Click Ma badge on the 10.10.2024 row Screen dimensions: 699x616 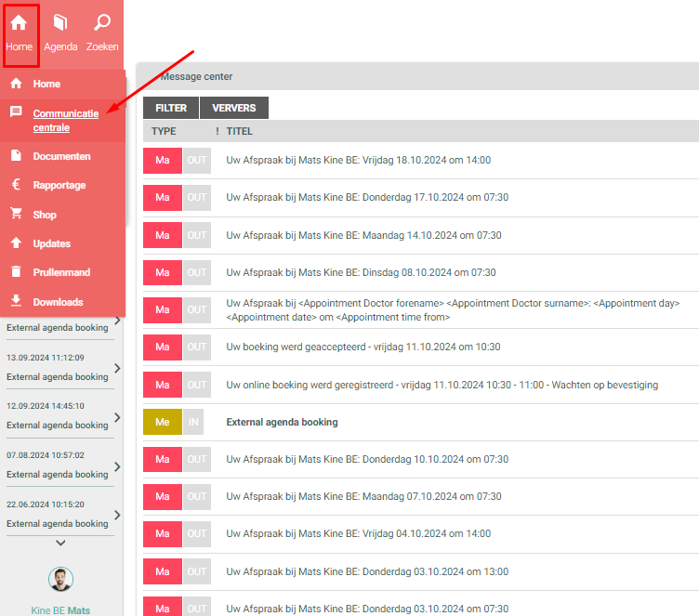[x=163, y=460]
